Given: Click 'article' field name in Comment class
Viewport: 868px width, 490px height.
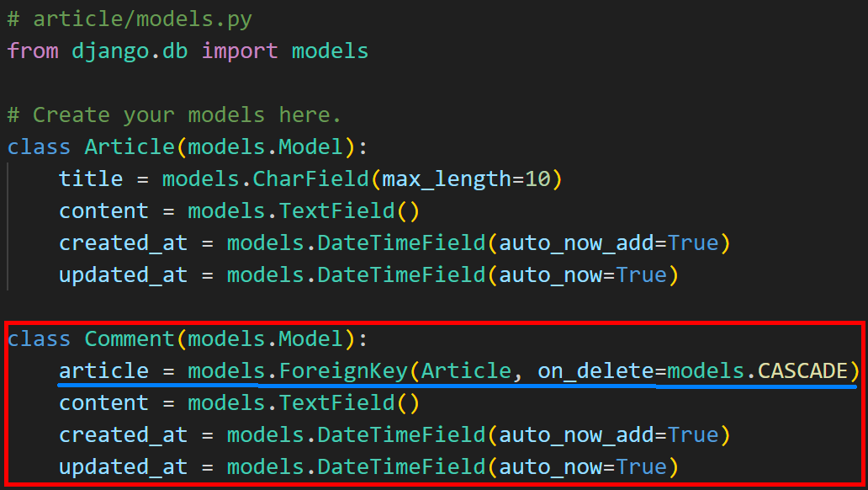Looking at the screenshot, I should [103, 370].
